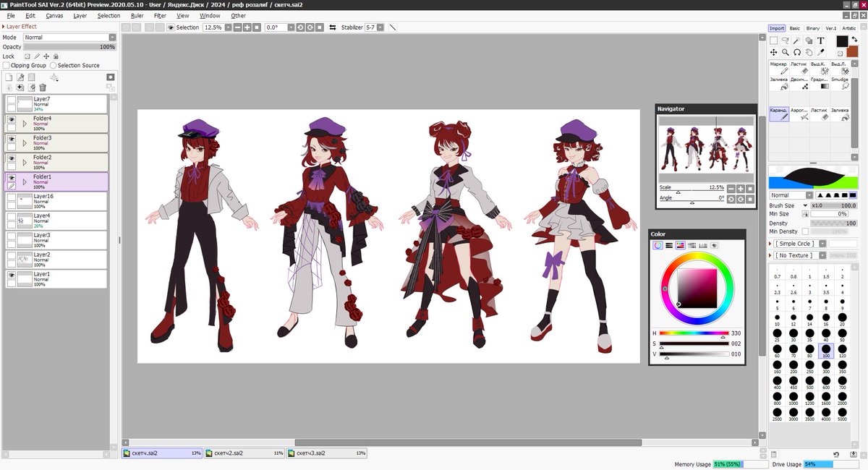Hide the Folder3 layer group

click(11, 138)
